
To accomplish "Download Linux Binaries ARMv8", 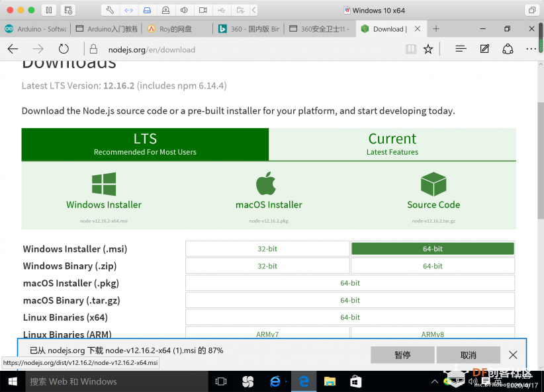I will pos(433,333).
